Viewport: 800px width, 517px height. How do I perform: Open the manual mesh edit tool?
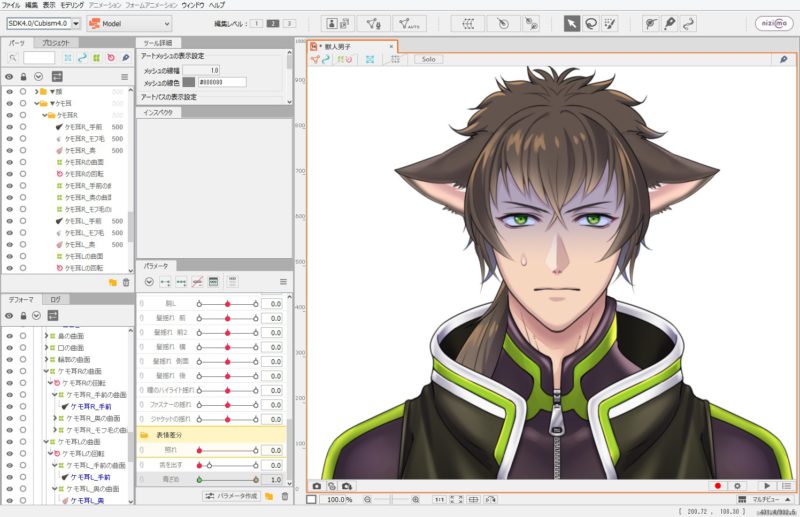click(x=374, y=23)
